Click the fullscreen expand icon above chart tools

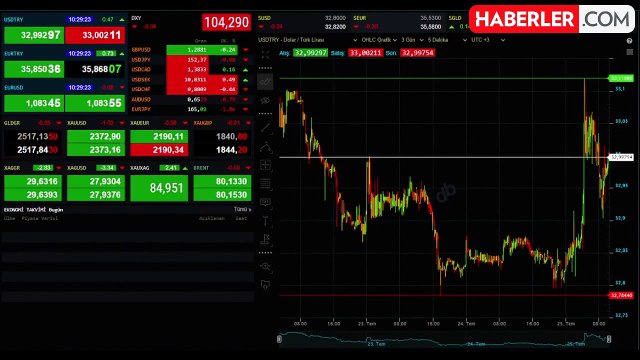265,54
